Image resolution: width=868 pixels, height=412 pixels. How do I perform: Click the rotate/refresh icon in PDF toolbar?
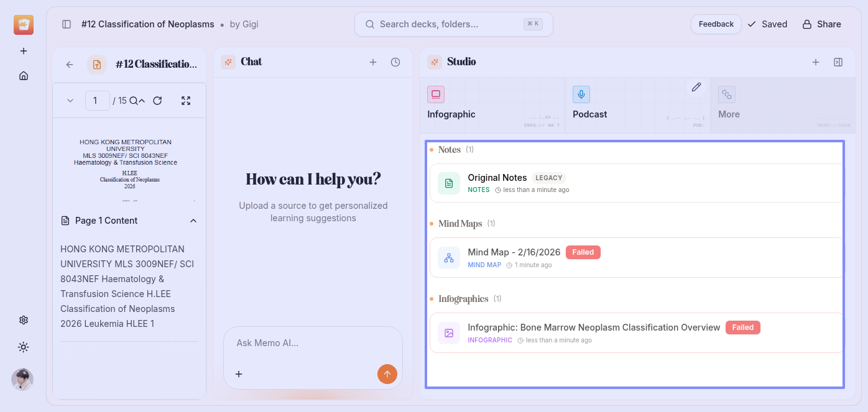pyautogui.click(x=157, y=101)
